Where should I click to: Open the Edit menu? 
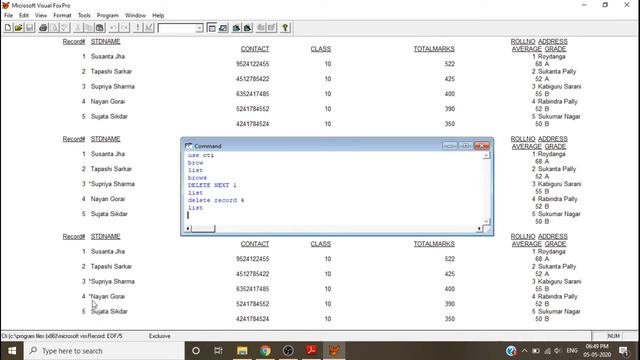tap(24, 16)
